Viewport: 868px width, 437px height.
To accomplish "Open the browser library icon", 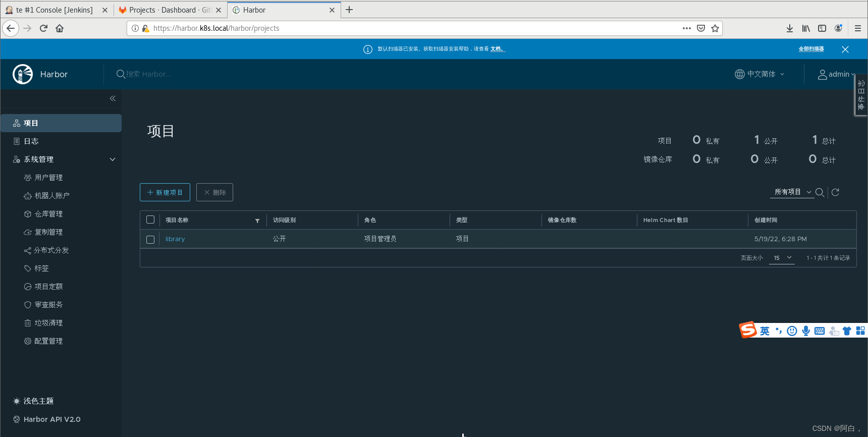I will [x=806, y=28].
